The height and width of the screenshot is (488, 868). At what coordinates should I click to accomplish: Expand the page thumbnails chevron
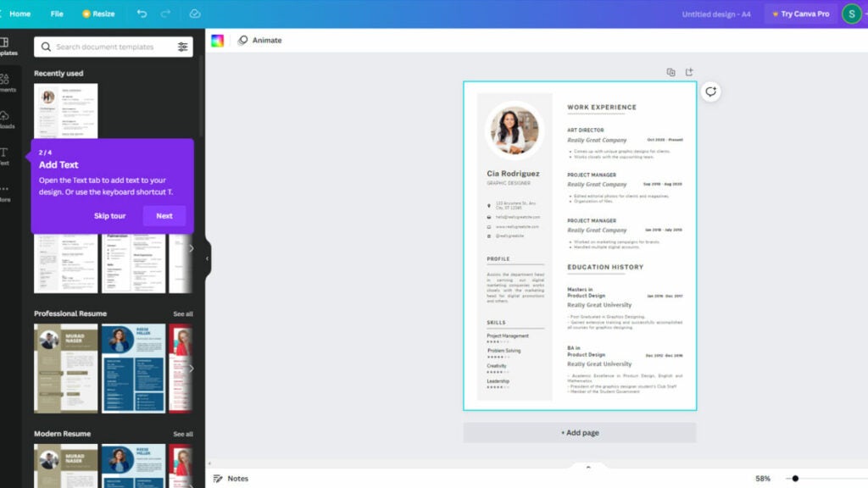tap(588, 467)
